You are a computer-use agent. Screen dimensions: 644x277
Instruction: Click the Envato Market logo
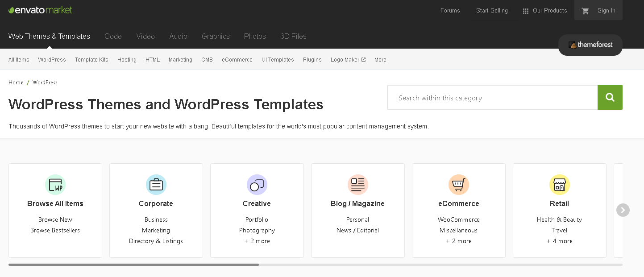(40, 10)
